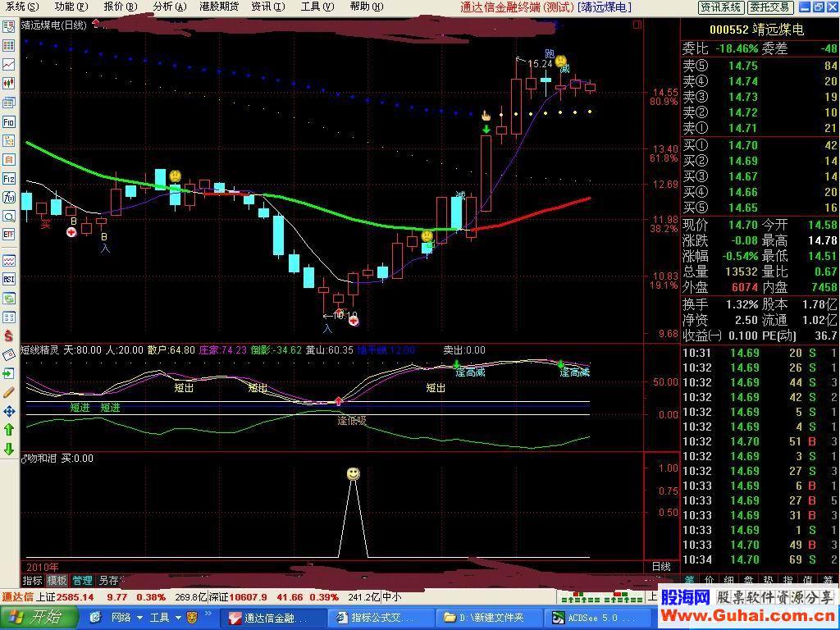Viewport: 840px width, 630px height.
Task: Open the 工具(V) menu
Action: click(x=317, y=7)
